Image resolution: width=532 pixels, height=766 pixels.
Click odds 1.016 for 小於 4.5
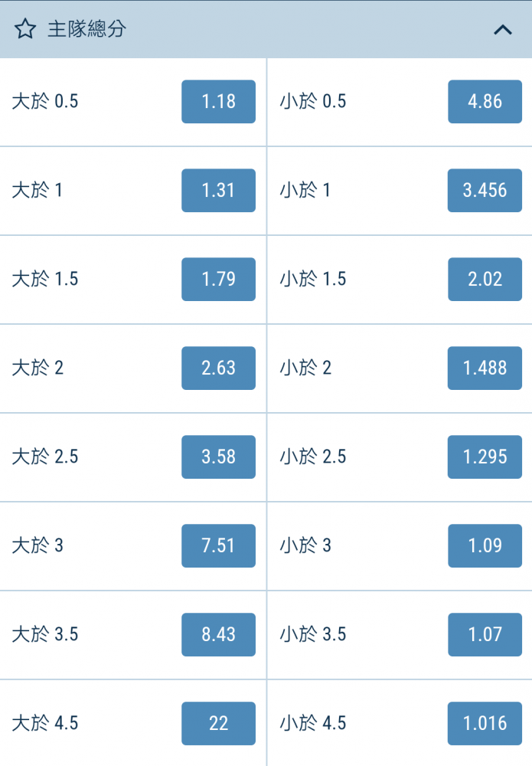pos(485,724)
